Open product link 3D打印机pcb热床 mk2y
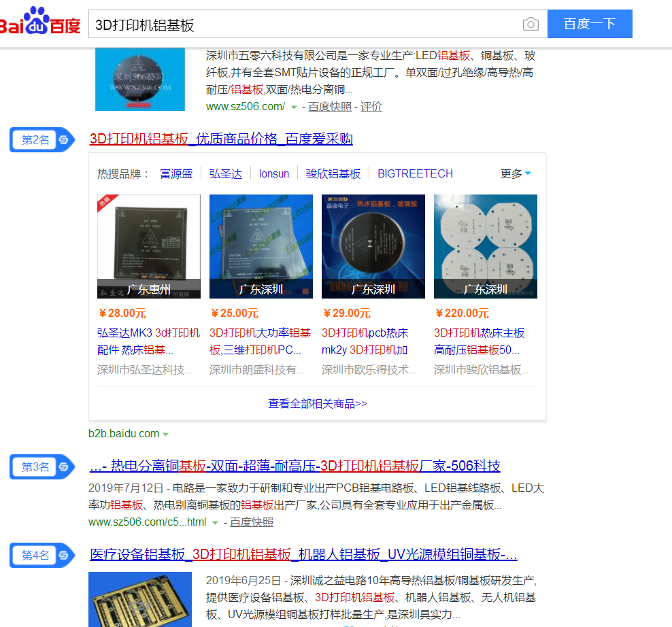 tap(365, 341)
